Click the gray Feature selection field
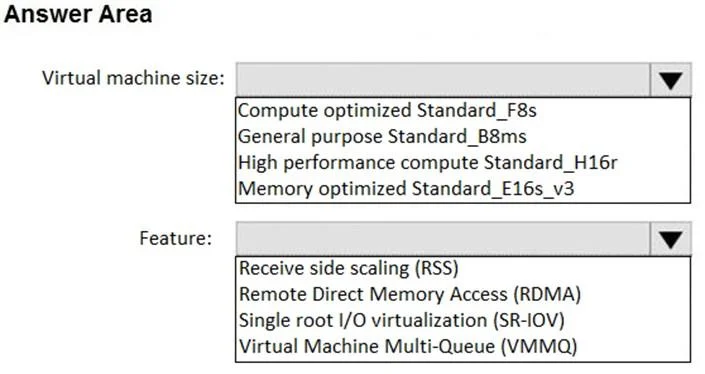This screenshot has width=705, height=374. (443, 239)
